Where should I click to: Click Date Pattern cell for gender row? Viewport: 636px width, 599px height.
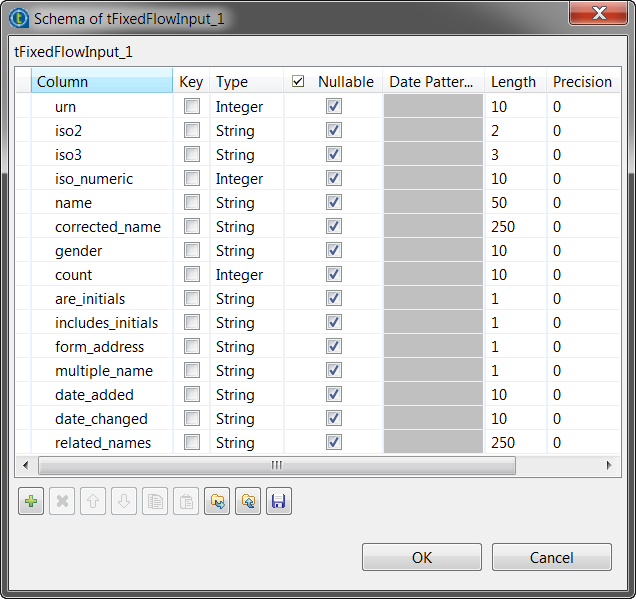click(x=434, y=250)
